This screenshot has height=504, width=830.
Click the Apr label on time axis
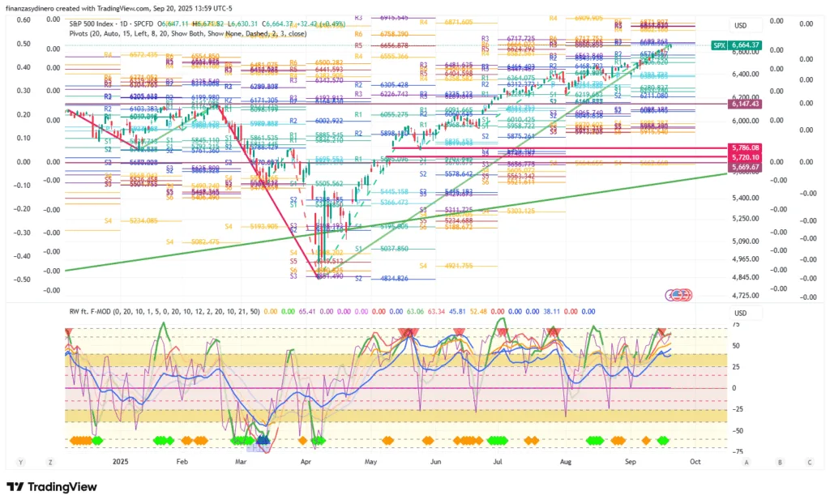(x=306, y=462)
